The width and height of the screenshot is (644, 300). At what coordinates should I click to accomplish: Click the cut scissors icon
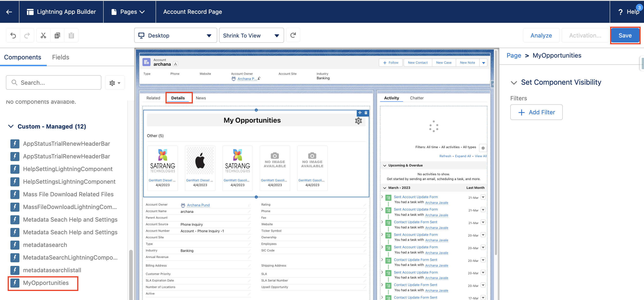pyautogui.click(x=43, y=35)
